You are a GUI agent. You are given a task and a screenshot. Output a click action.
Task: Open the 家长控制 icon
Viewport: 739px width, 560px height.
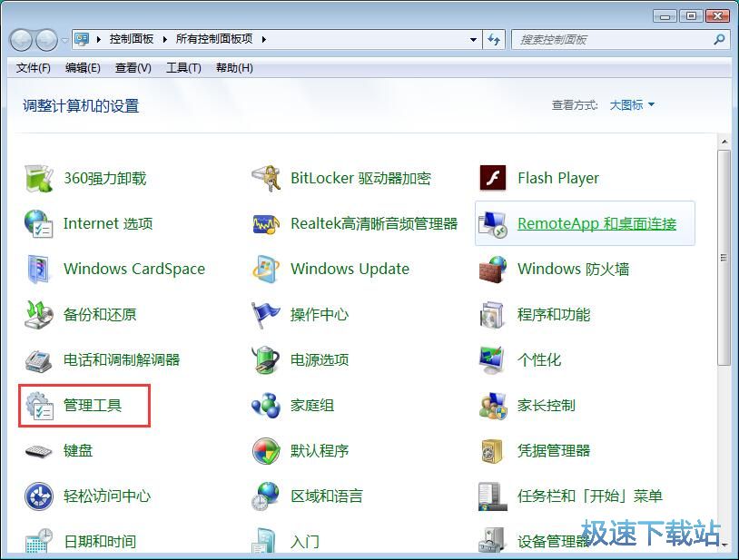point(492,406)
